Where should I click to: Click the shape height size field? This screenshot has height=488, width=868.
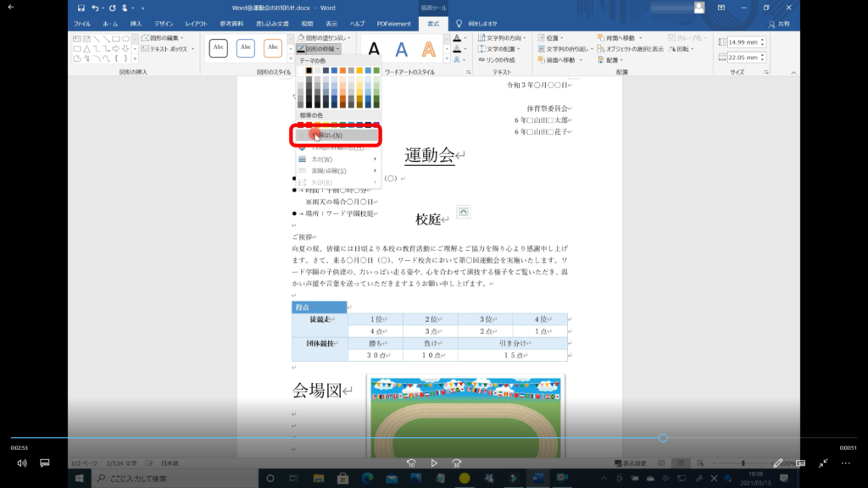point(745,42)
